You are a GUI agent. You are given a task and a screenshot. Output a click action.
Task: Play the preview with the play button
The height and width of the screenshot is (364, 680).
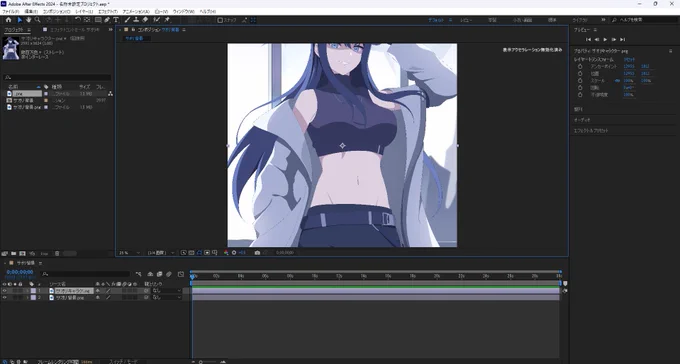coord(605,39)
